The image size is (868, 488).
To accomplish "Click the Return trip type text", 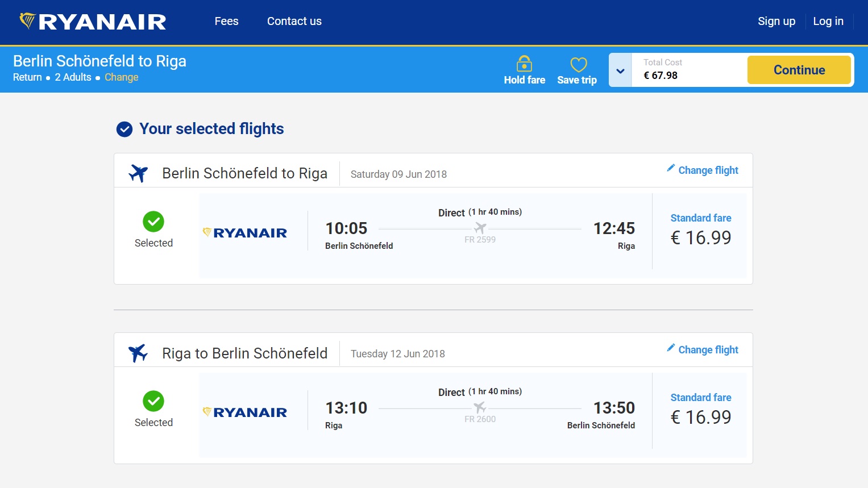I will (x=27, y=77).
